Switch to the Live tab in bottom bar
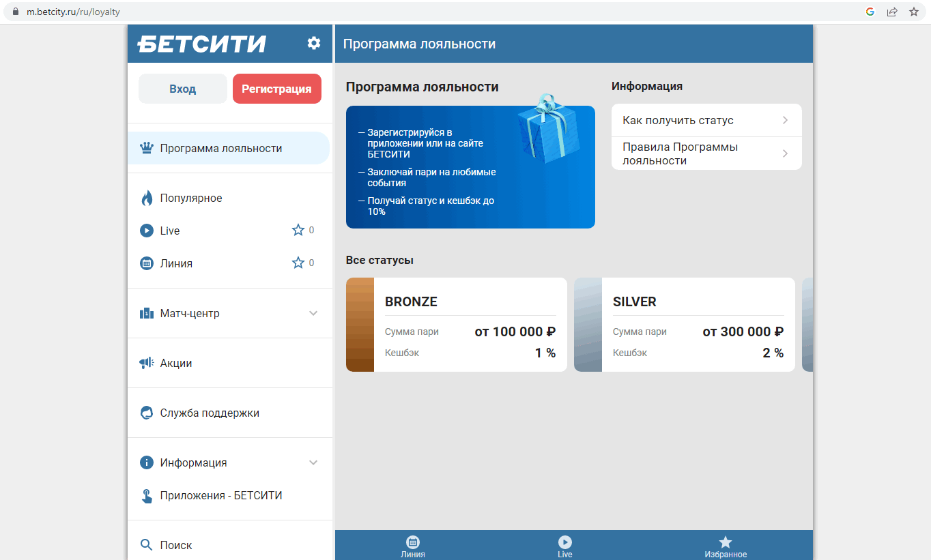Image resolution: width=931 pixels, height=560 pixels. (x=564, y=545)
